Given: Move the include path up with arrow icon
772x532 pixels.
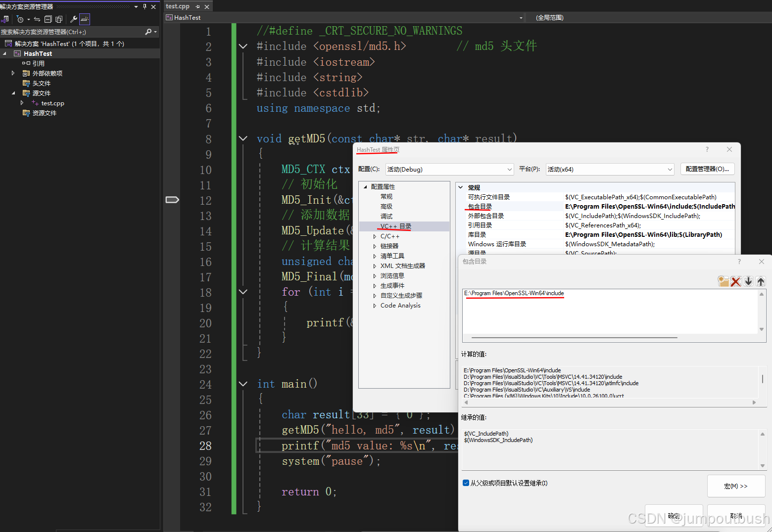Looking at the screenshot, I should click(760, 281).
